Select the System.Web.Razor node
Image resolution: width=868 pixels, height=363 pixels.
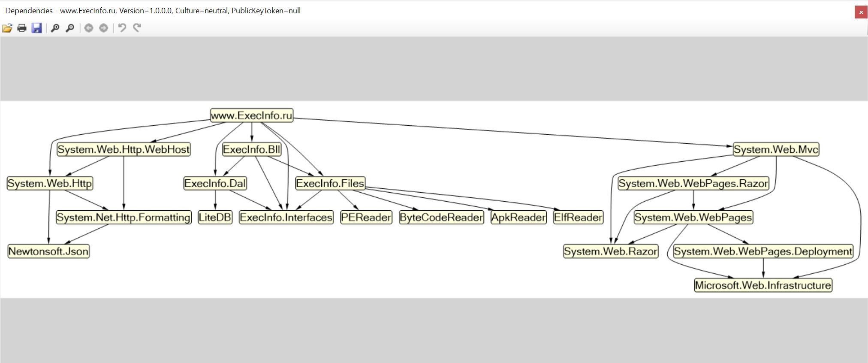(611, 251)
